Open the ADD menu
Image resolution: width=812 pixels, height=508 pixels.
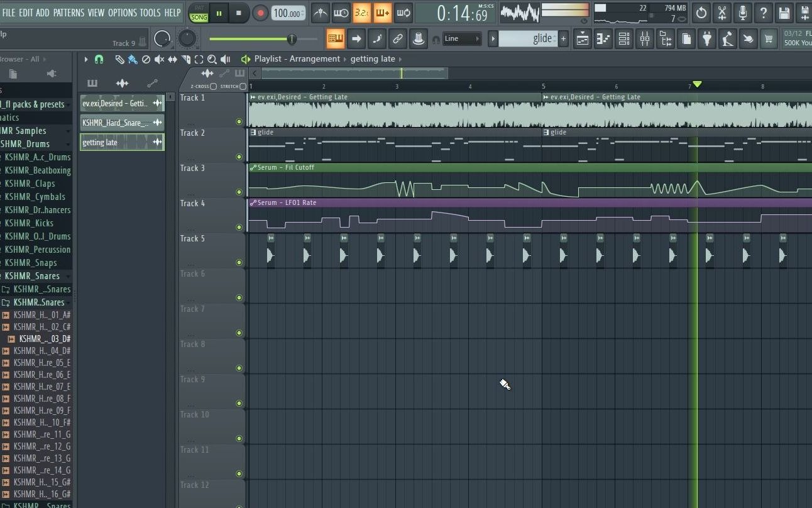click(43, 13)
